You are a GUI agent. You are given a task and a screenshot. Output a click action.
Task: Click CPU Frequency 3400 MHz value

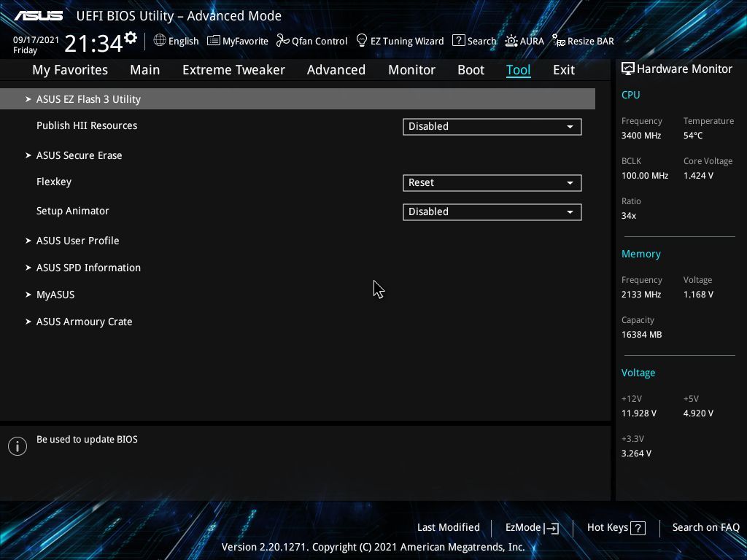(640, 136)
